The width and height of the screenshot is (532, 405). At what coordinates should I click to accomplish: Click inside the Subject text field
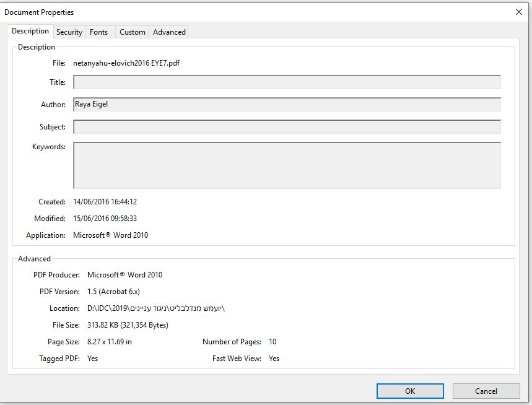click(287, 127)
